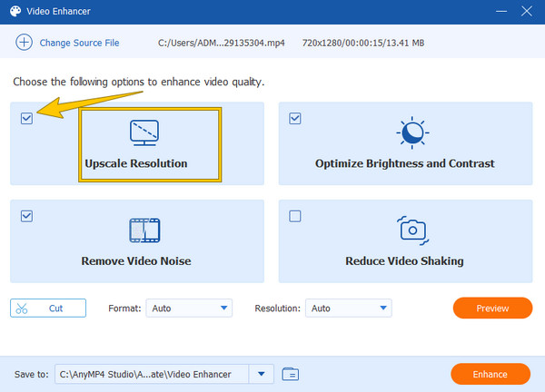Select the Reduce Video Shaking label
Image resolution: width=545 pixels, height=392 pixels.
(x=404, y=260)
